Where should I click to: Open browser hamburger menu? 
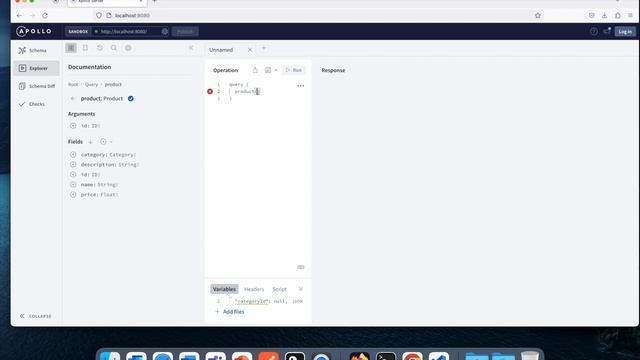click(631, 16)
